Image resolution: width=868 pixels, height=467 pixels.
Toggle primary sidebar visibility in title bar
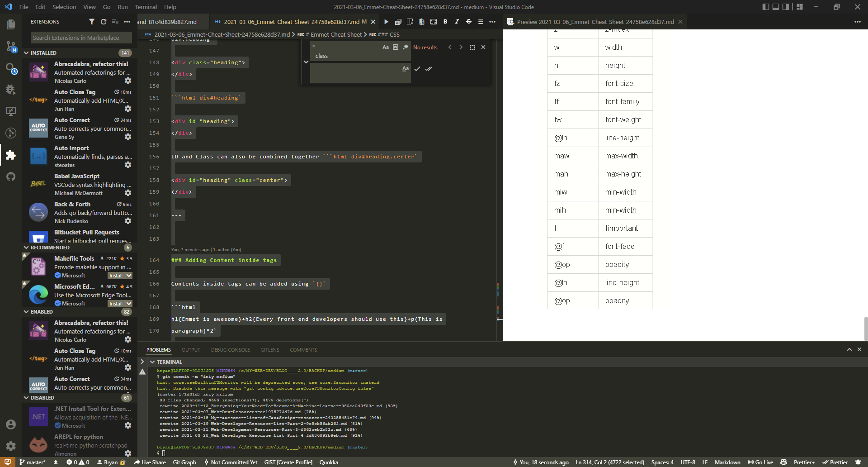click(765, 7)
